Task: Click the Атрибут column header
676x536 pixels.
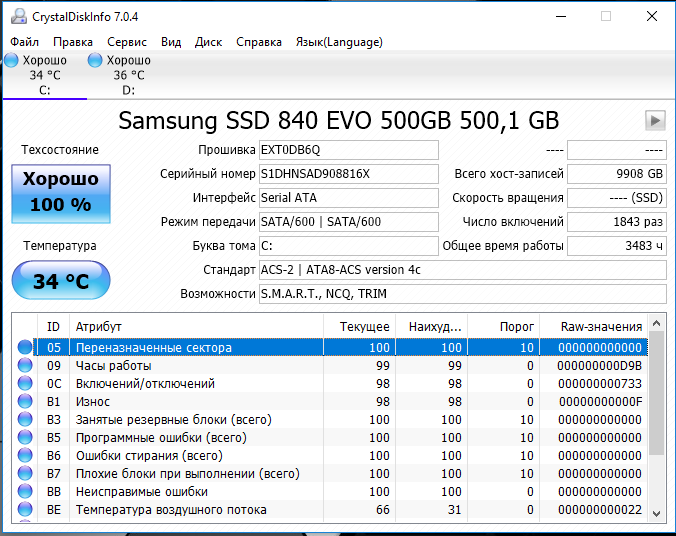Action: [x=196, y=326]
